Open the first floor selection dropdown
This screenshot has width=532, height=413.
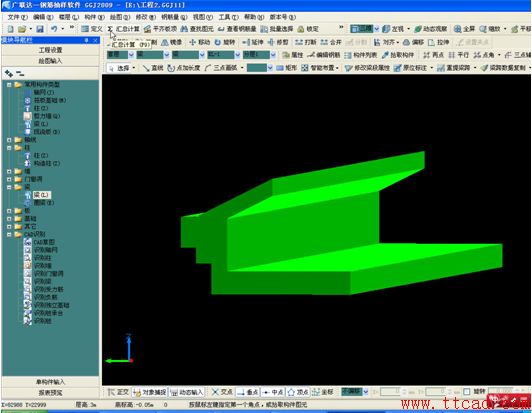[131, 55]
